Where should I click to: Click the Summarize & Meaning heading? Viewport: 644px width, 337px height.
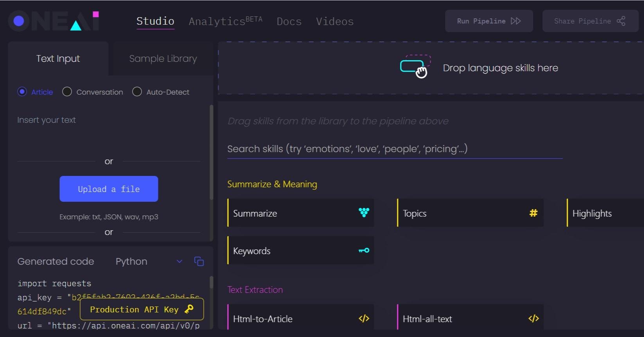[x=272, y=184]
